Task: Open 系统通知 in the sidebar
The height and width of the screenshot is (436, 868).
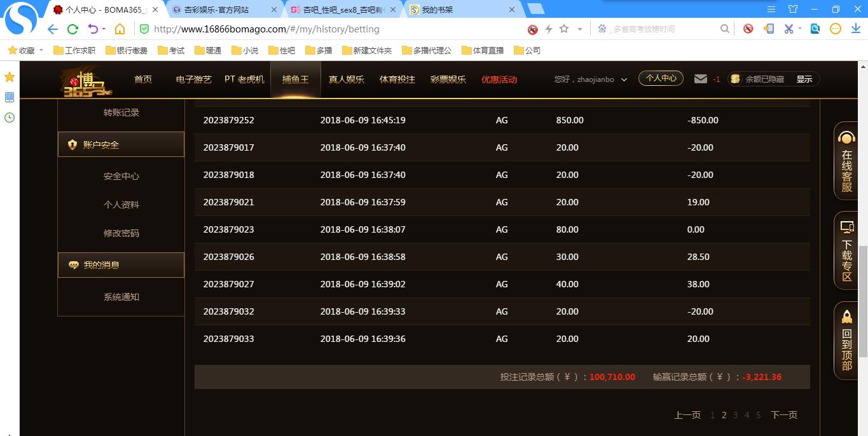Action: click(x=121, y=297)
